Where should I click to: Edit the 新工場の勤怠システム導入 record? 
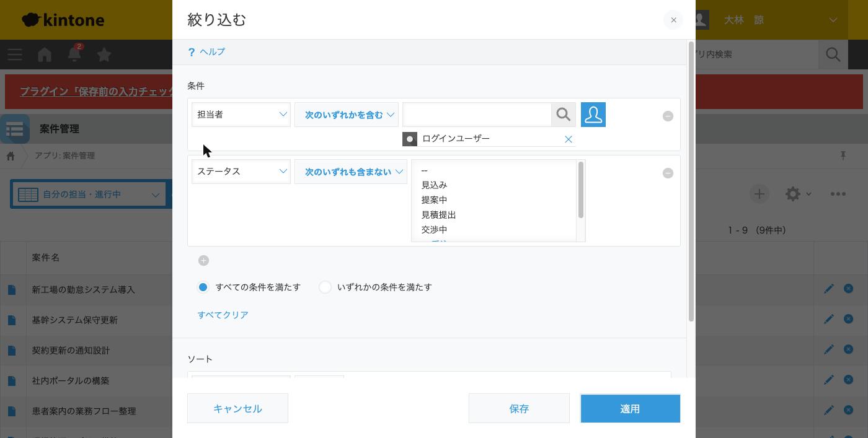click(x=829, y=289)
